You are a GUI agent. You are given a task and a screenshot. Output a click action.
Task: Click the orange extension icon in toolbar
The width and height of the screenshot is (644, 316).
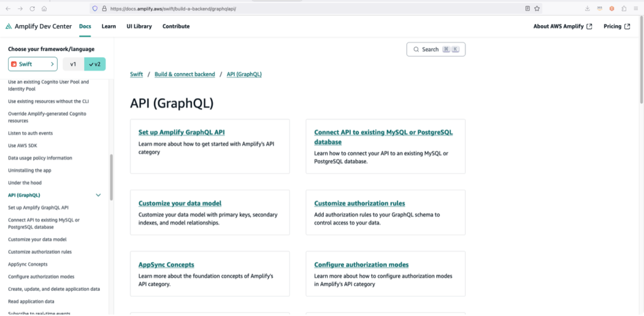(611, 8)
